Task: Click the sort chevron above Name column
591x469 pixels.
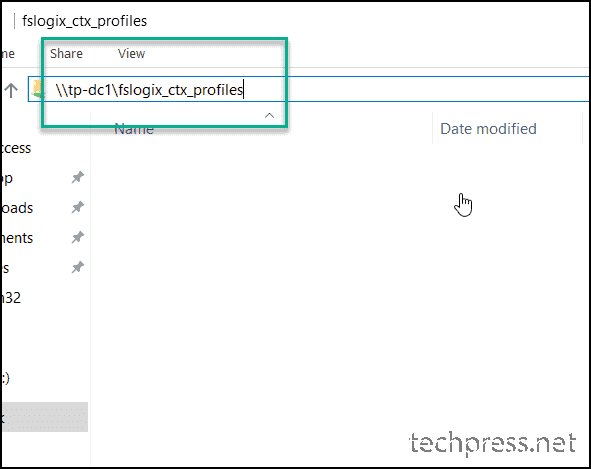Action: click(x=269, y=115)
